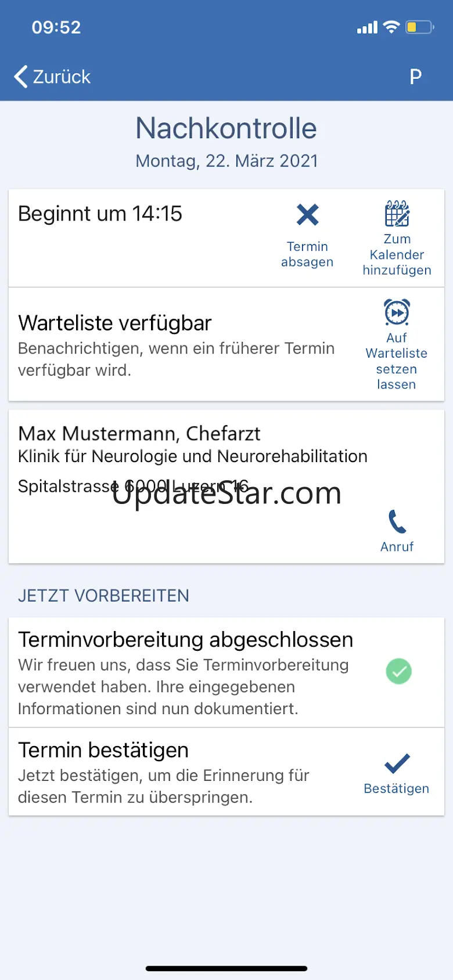Tap the green completed checkmark circle
Viewport: 453px width, 980px height.
pos(399,672)
